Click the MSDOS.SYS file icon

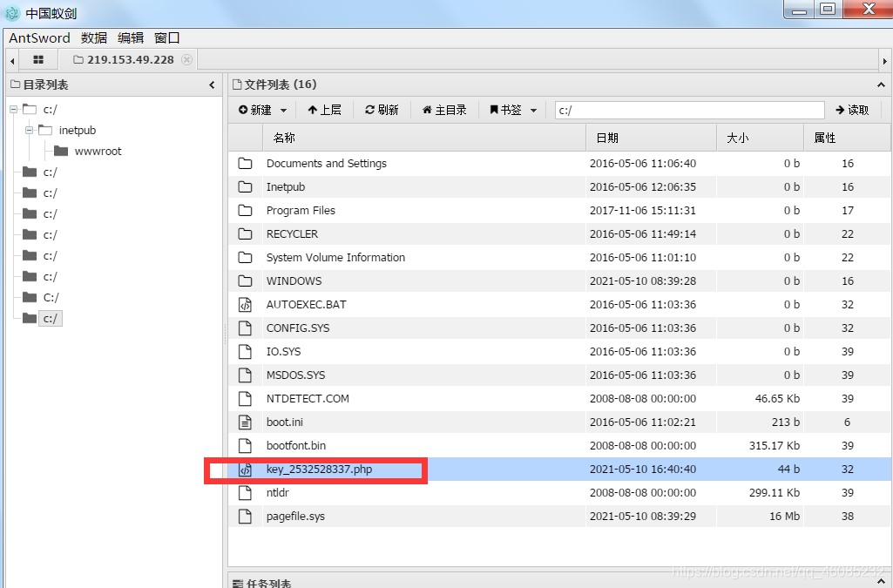point(245,375)
